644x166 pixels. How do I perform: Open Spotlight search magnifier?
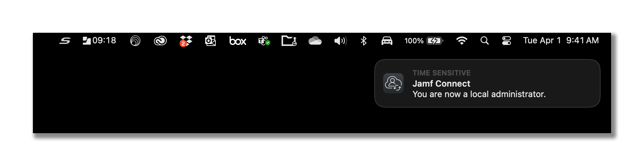point(484,41)
